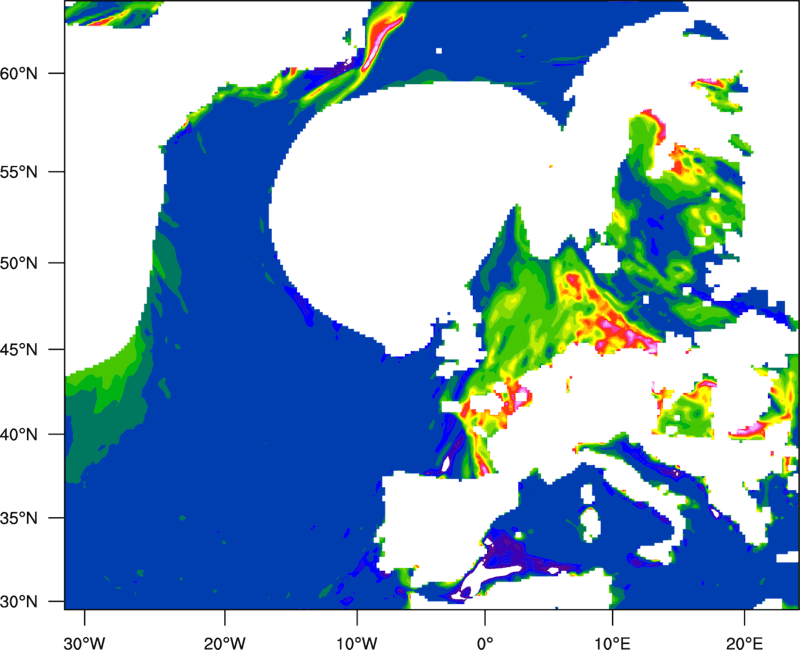Click the 45°N latitude label

[19, 350]
